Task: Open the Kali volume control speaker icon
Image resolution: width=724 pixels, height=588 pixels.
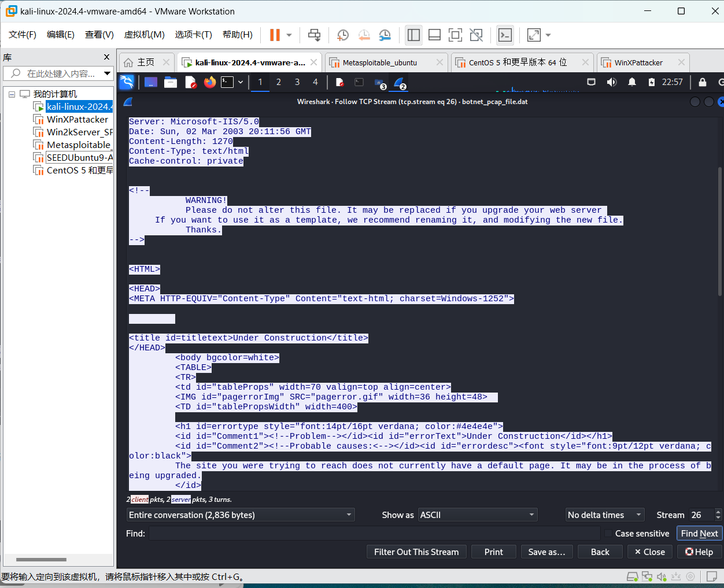Action: pos(612,82)
